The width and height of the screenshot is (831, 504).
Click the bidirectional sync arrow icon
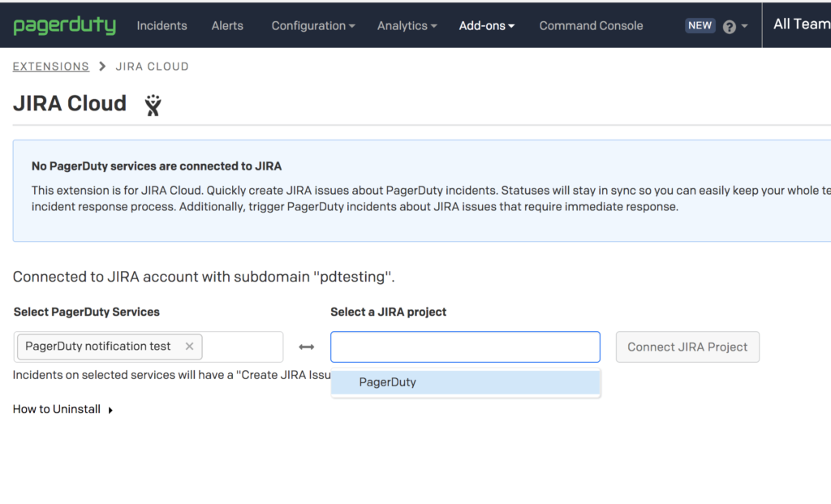306,347
